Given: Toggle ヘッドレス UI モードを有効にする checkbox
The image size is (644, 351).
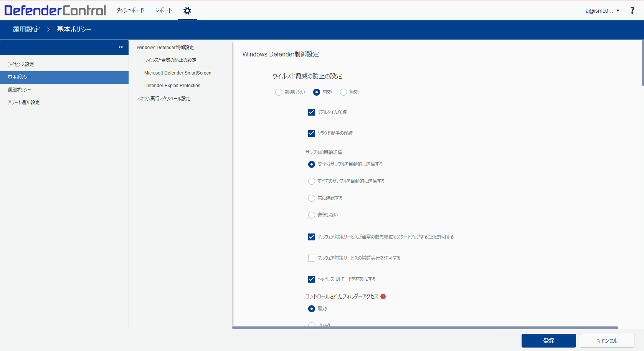Looking at the screenshot, I should (x=312, y=279).
